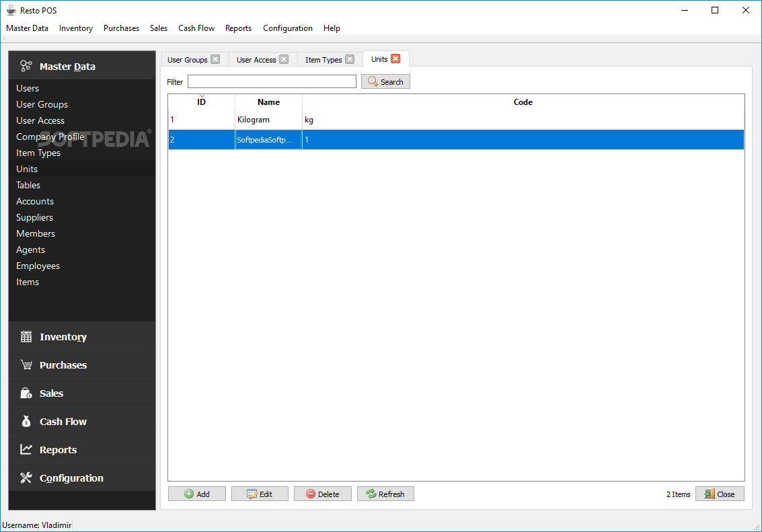
Task: Click the Username: Vladimir status text
Action: coord(37,525)
